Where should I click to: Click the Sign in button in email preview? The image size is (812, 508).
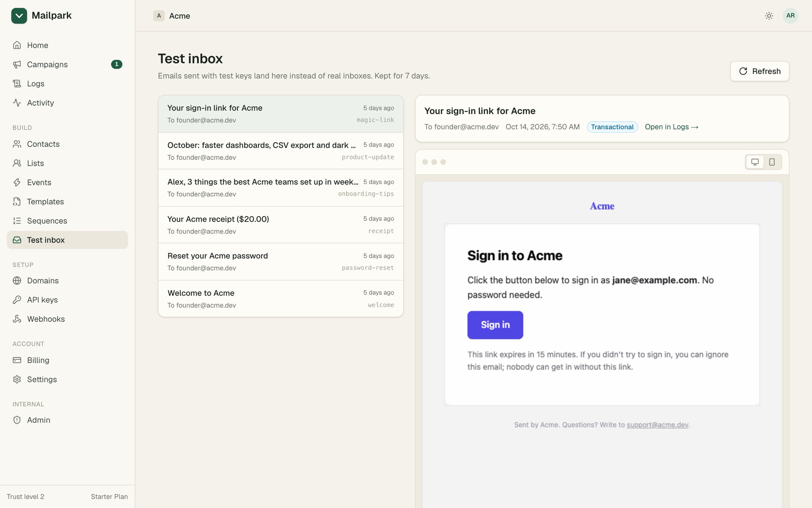(495, 325)
